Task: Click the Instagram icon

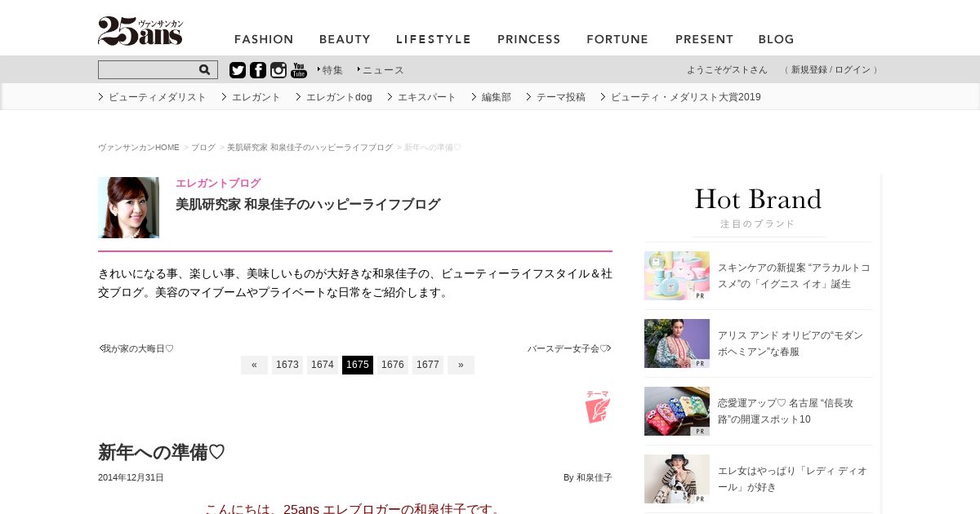Action: [278, 70]
